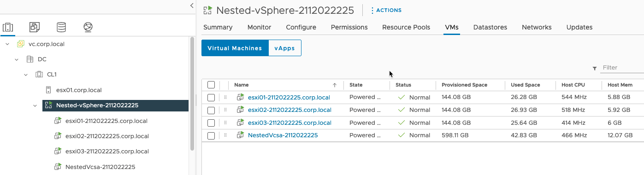Open the VMs and Templates inventory view
This screenshot has height=175, width=644.
coord(34,27)
